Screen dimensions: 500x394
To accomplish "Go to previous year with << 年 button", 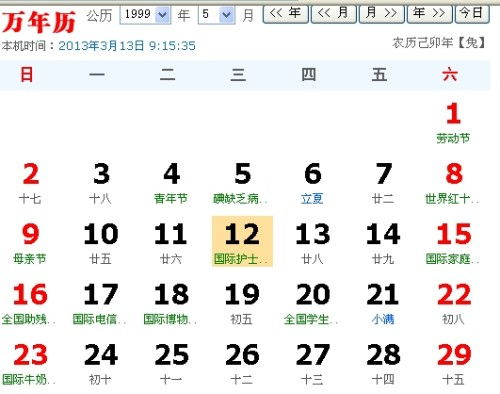I will (286, 14).
